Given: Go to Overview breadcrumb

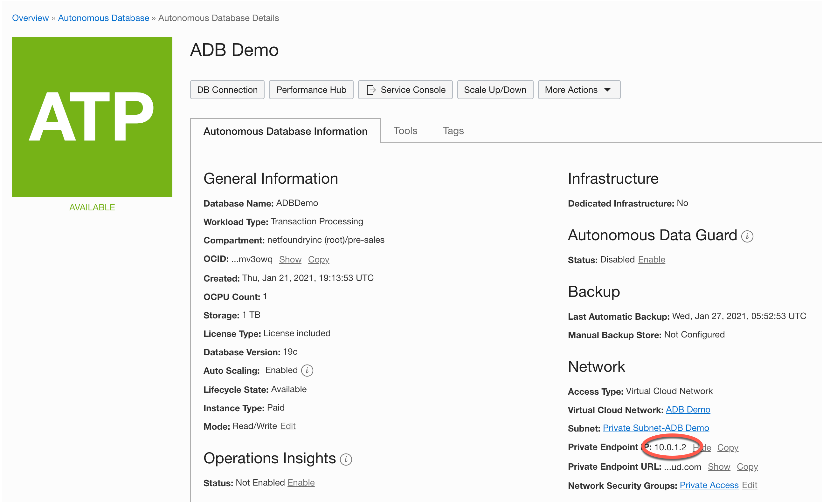Looking at the screenshot, I should pyautogui.click(x=31, y=18).
